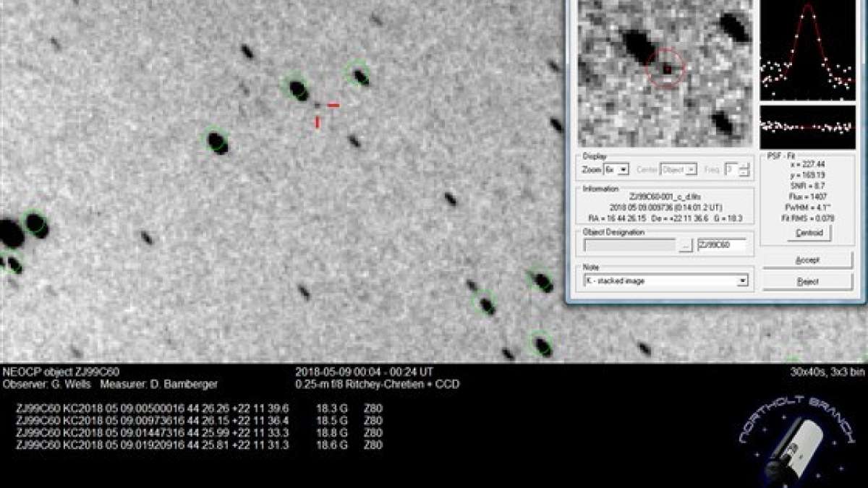The width and height of the screenshot is (868, 488).
Task: Open the Center Object dropdown
Action: [678, 169]
